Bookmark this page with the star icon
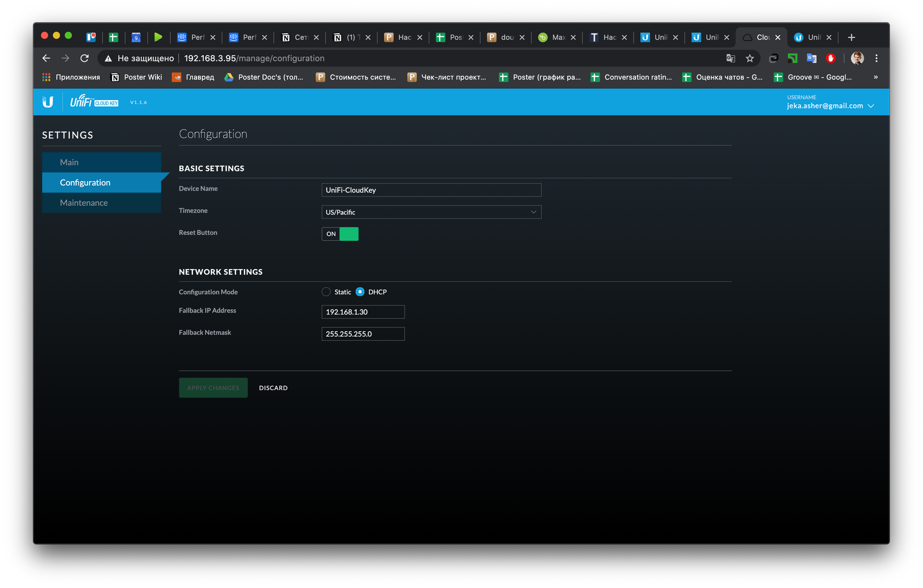 (x=749, y=58)
